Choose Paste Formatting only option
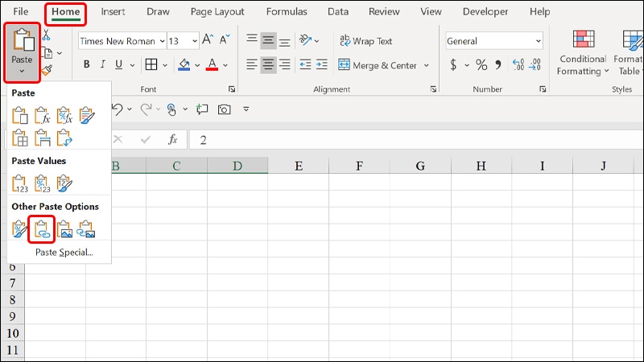Image resolution: width=644 pixels, height=362 pixels. coord(19,229)
